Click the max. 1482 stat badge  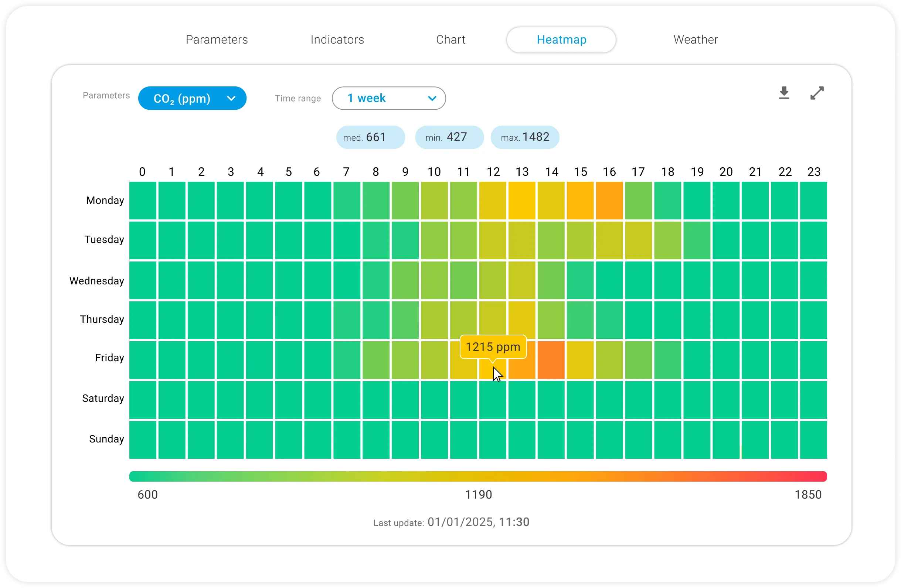coord(525,137)
